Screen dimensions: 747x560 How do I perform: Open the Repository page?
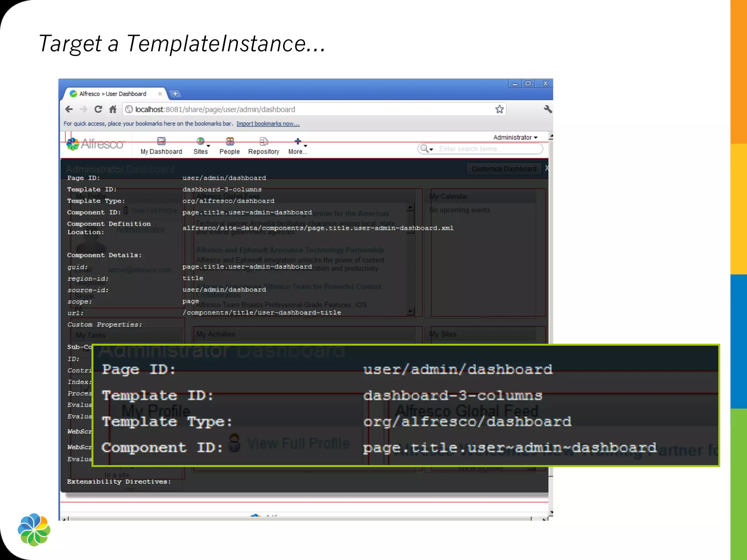tap(264, 146)
